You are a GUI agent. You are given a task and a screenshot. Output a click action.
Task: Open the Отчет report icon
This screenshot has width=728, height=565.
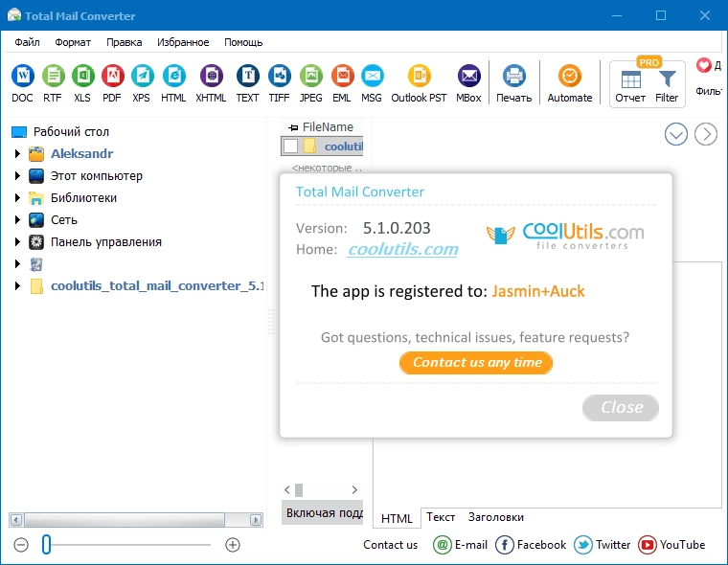(x=630, y=79)
